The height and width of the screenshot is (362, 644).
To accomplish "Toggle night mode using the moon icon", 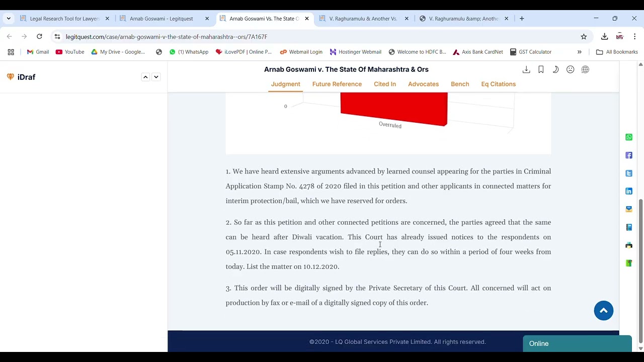I will 555,69.
